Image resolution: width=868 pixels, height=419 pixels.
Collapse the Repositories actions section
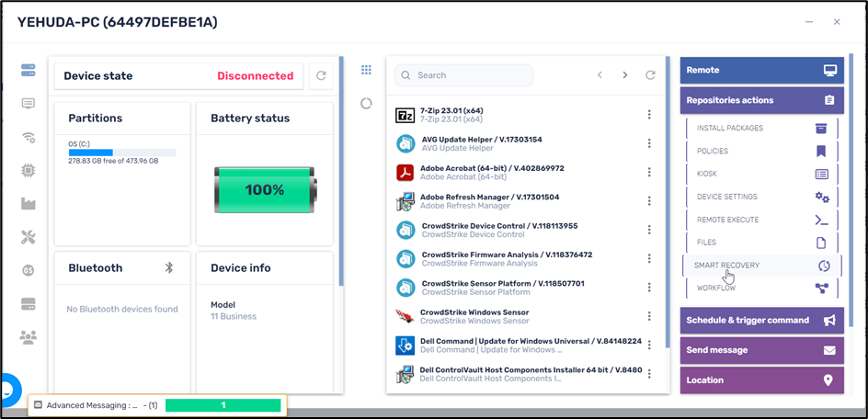click(x=761, y=100)
